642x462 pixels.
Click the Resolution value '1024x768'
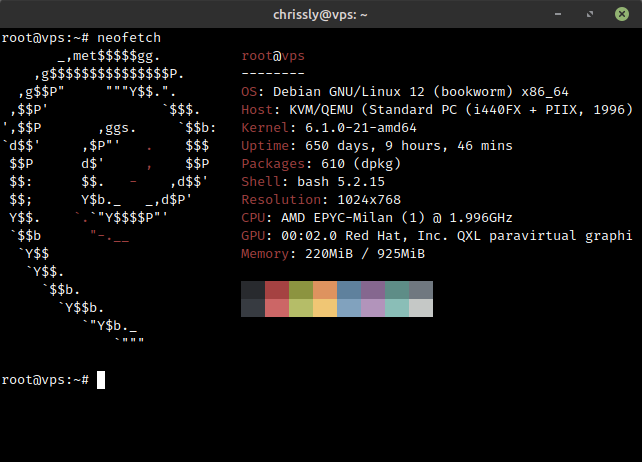click(369, 200)
